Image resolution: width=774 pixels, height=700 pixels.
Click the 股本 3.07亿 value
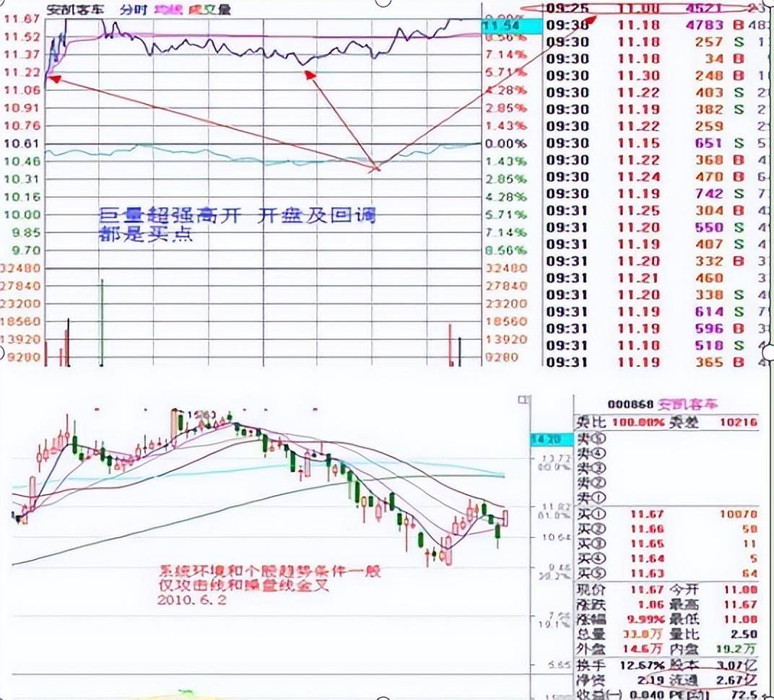coord(736,666)
